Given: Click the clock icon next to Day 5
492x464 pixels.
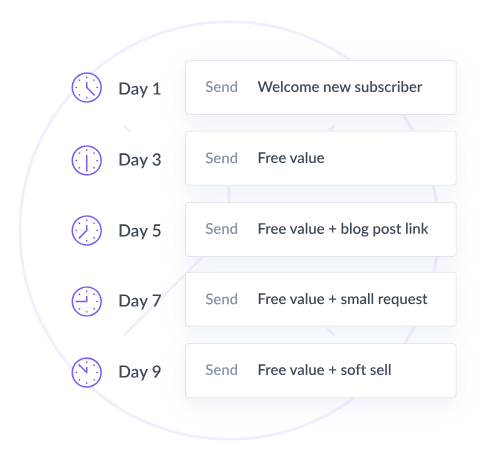Looking at the screenshot, I should pyautogui.click(x=87, y=230).
